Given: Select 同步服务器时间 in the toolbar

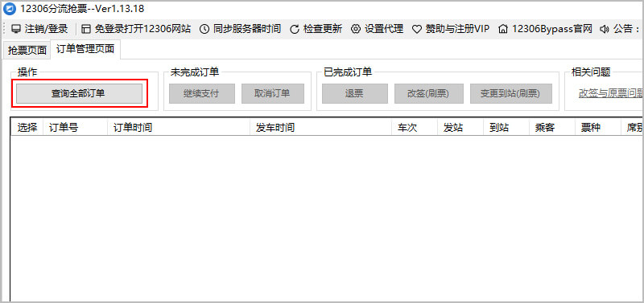Looking at the screenshot, I should click(247, 29).
